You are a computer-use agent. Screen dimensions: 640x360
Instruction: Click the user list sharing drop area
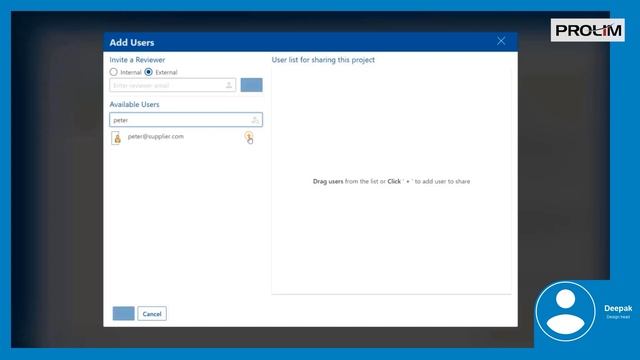pyautogui.click(x=391, y=180)
